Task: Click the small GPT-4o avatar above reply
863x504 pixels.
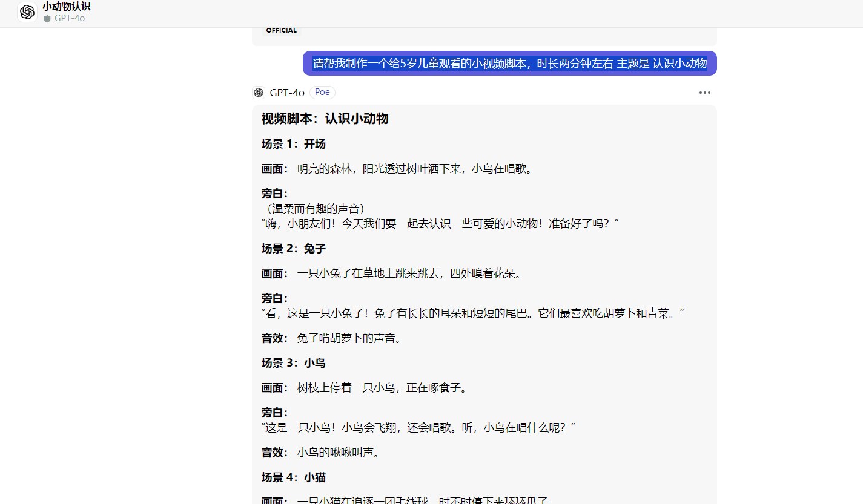Action: 259,93
